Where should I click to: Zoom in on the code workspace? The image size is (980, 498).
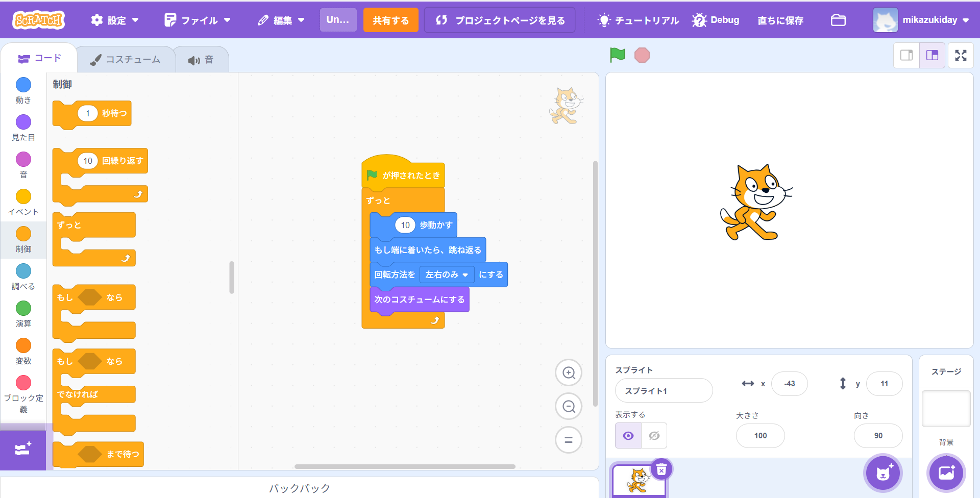(x=569, y=373)
